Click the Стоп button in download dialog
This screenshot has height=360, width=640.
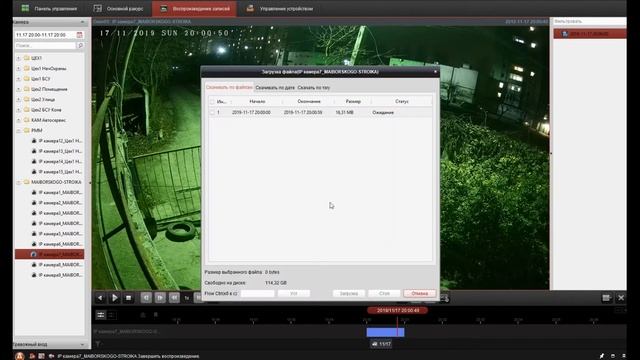(x=384, y=293)
